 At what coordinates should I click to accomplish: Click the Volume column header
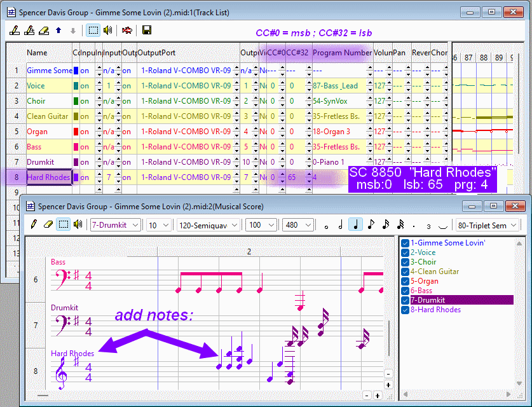pos(383,53)
